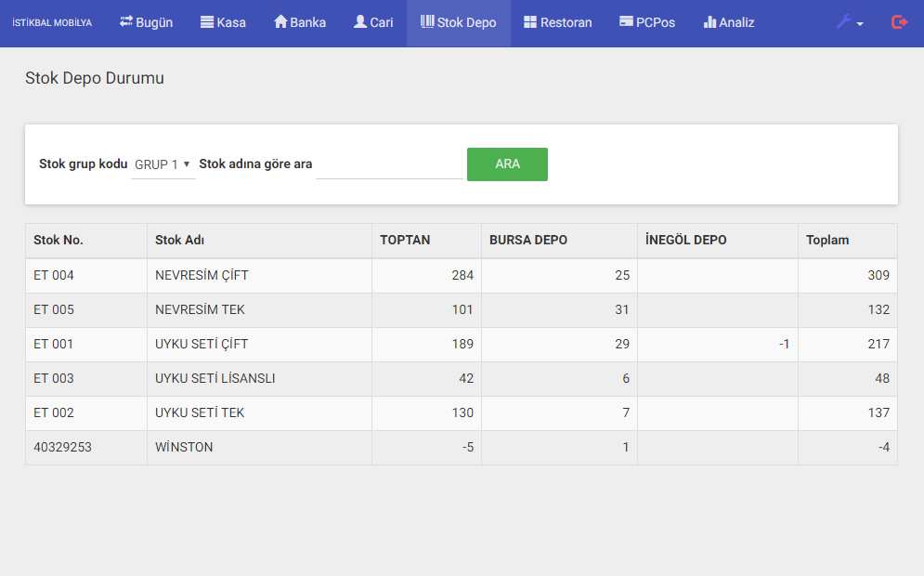924x576 pixels.
Task: Click the red logout icon
Action: [899, 22]
